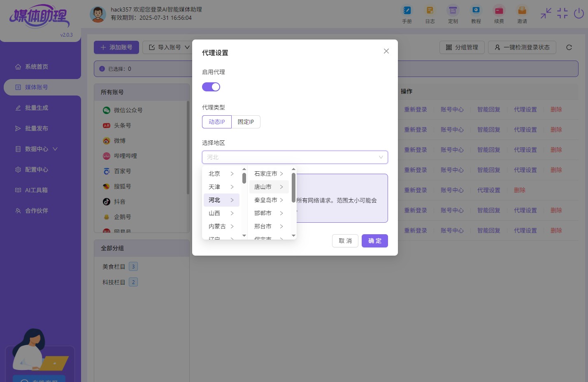Select 固定IP proxy type
Viewport: 588px width, 382px height.
click(246, 122)
